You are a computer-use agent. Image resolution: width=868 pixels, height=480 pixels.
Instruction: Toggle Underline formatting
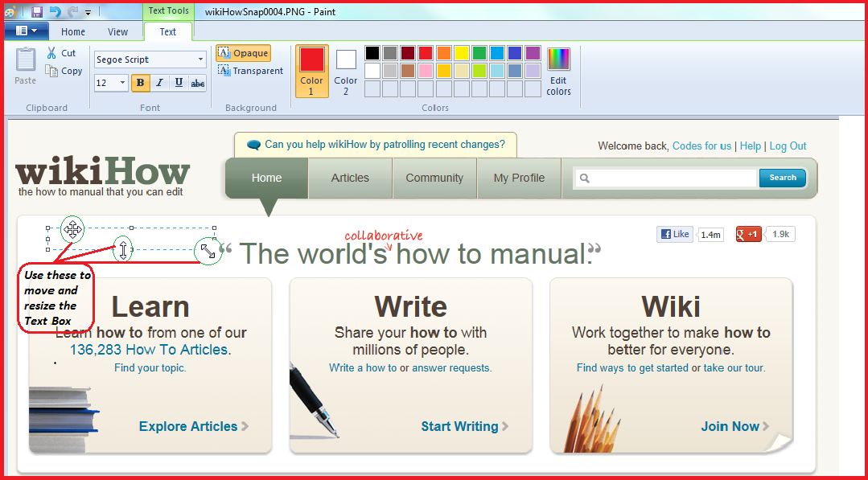pos(179,83)
